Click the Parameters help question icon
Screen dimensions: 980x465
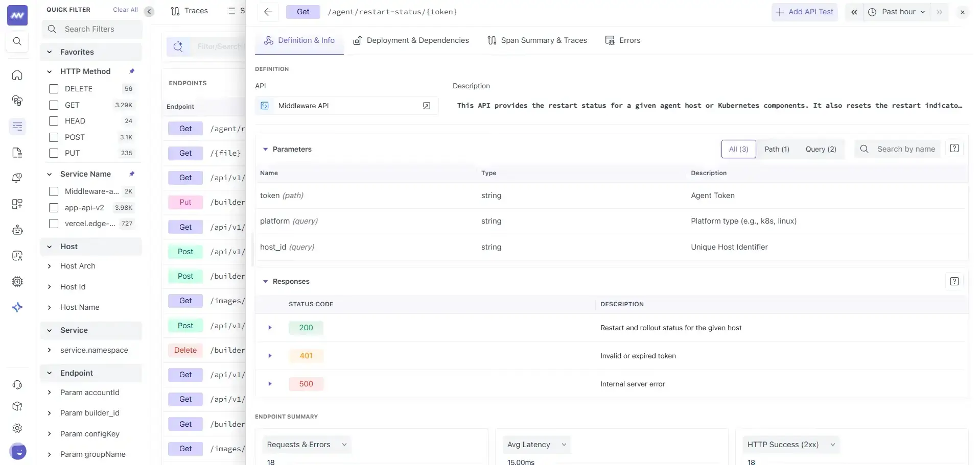coord(954,148)
